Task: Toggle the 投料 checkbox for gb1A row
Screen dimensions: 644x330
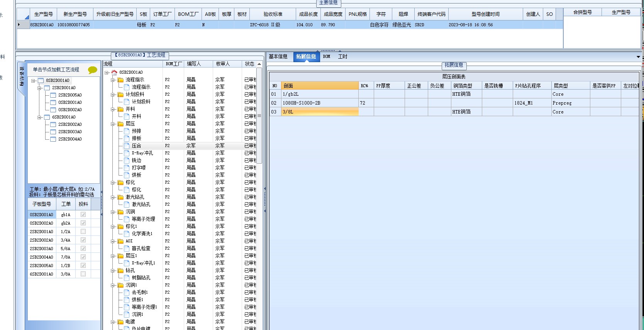Action: (x=83, y=215)
